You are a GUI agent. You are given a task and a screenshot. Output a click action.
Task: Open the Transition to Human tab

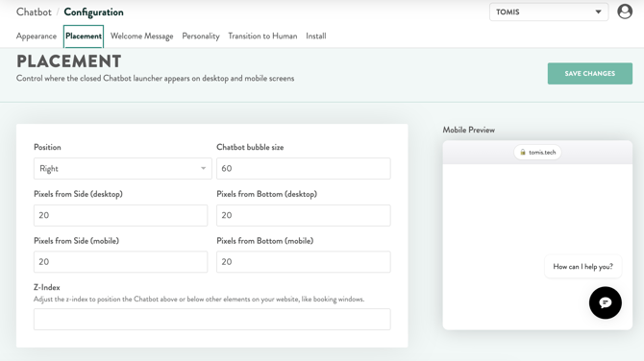tap(262, 36)
